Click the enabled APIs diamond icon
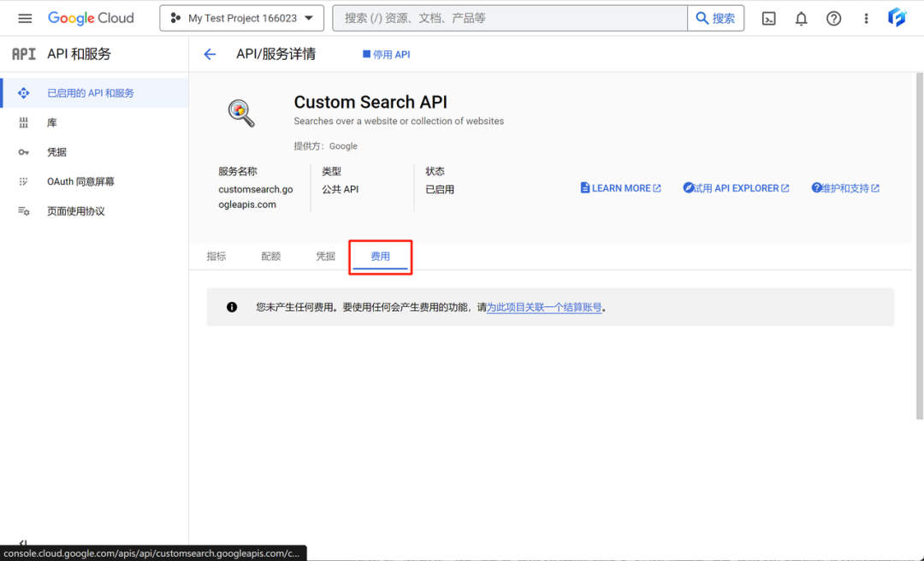 coord(24,93)
